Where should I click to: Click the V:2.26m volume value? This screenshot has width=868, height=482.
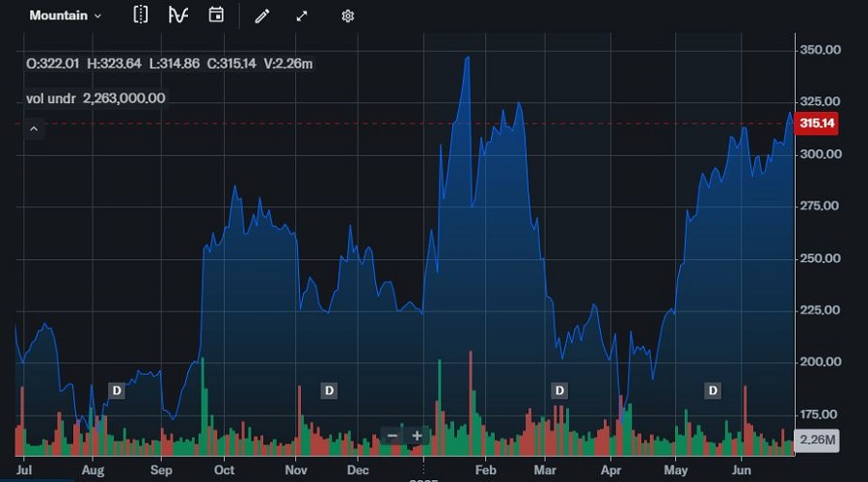pos(288,64)
